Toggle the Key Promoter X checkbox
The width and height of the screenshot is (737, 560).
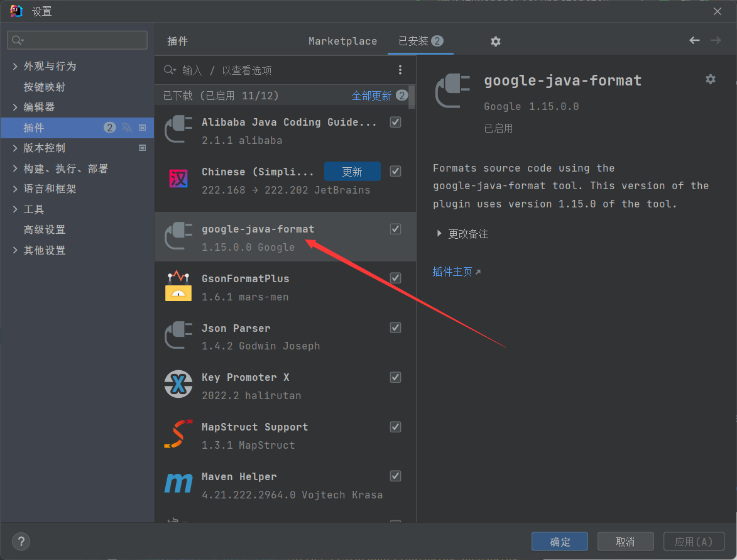(x=395, y=377)
